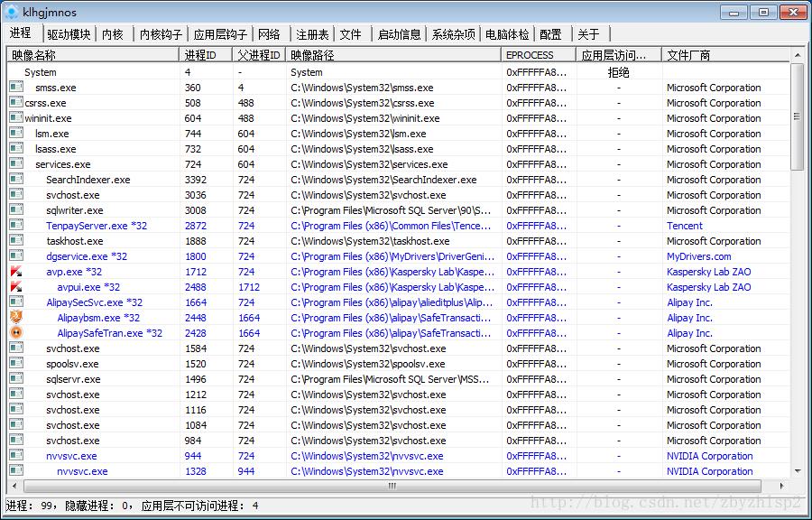Click the klhgjmnos app icon in title bar
The height and width of the screenshot is (520, 812).
(12, 12)
